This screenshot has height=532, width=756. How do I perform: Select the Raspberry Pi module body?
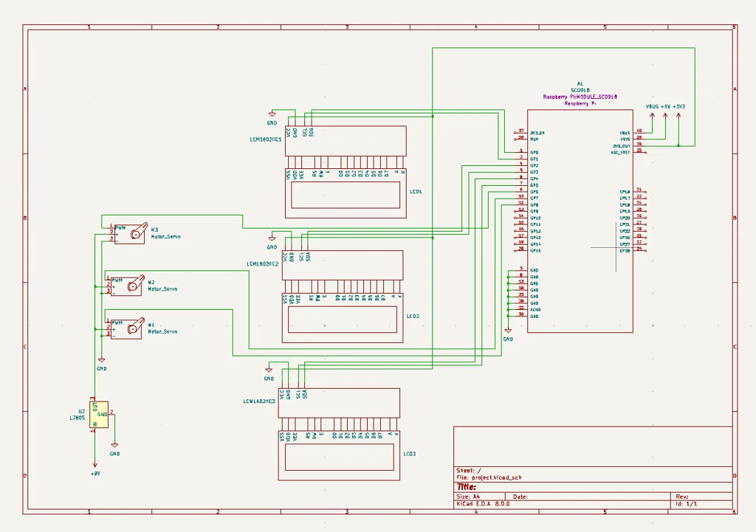(x=580, y=221)
